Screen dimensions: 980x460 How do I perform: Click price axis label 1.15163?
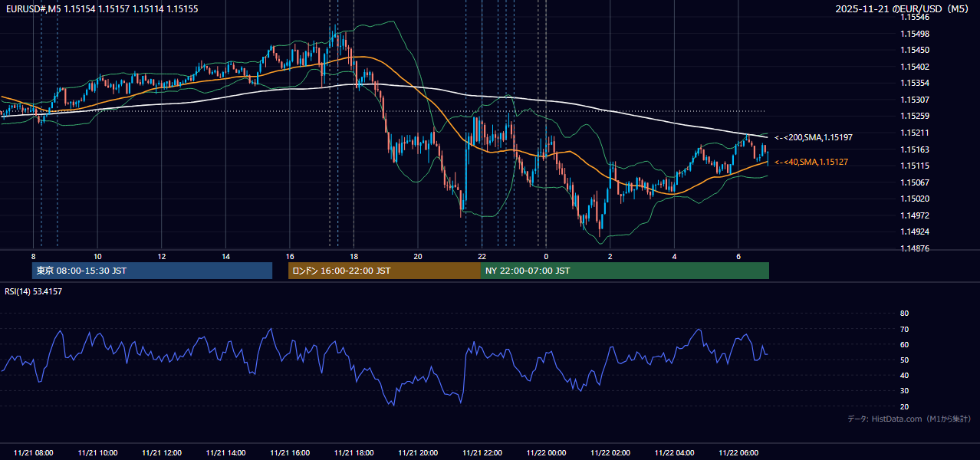click(915, 149)
